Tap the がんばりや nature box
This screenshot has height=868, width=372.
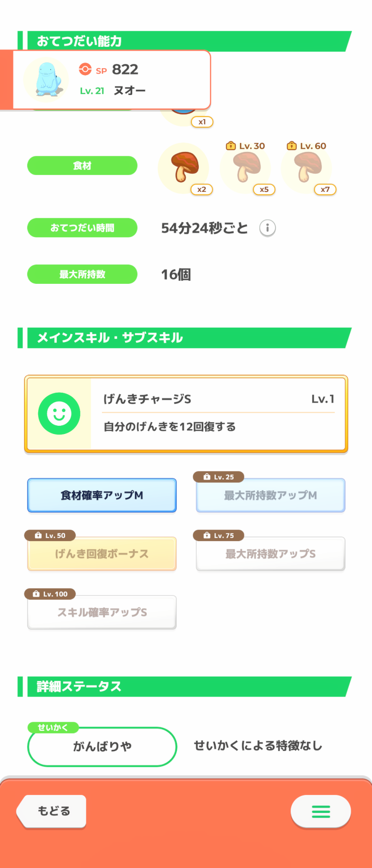pyautogui.click(x=102, y=746)
